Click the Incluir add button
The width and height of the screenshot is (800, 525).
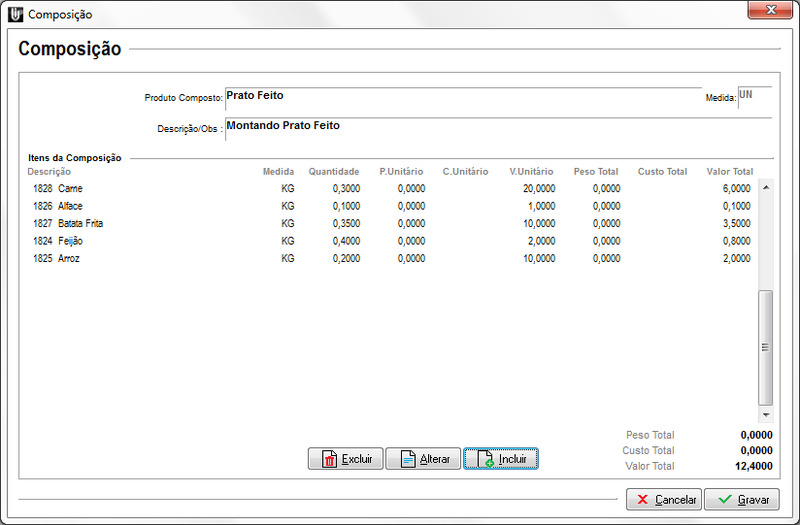tap(501, 459)
